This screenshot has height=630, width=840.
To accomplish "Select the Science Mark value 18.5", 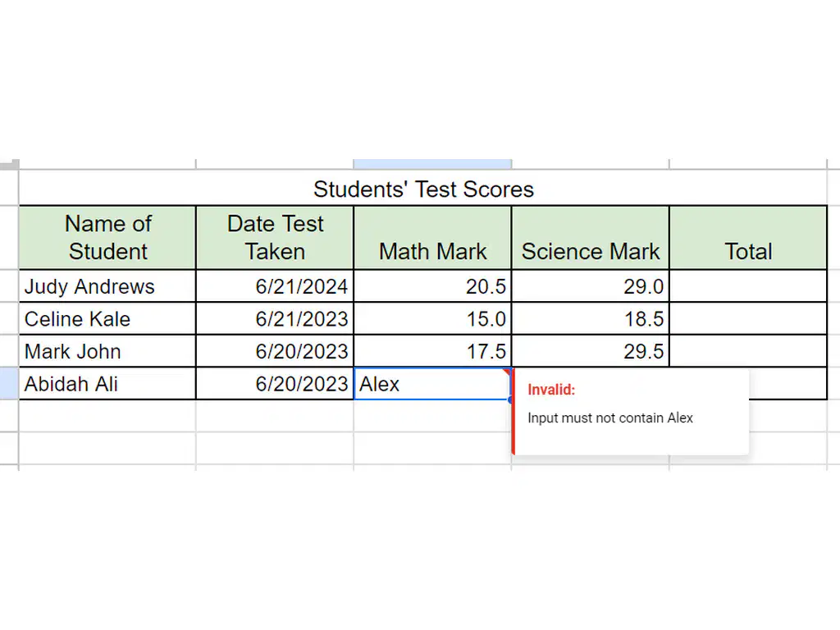I will (591, 319).
